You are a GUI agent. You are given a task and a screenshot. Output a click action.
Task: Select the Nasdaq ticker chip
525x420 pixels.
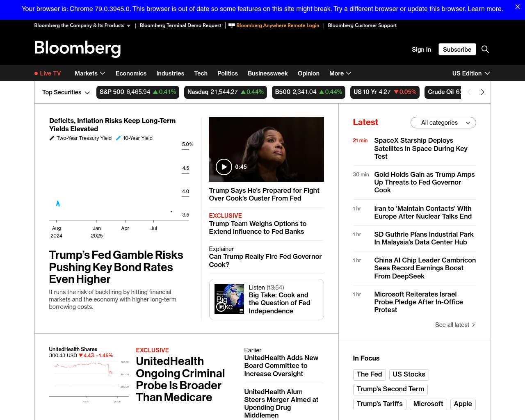click(226, 92)
